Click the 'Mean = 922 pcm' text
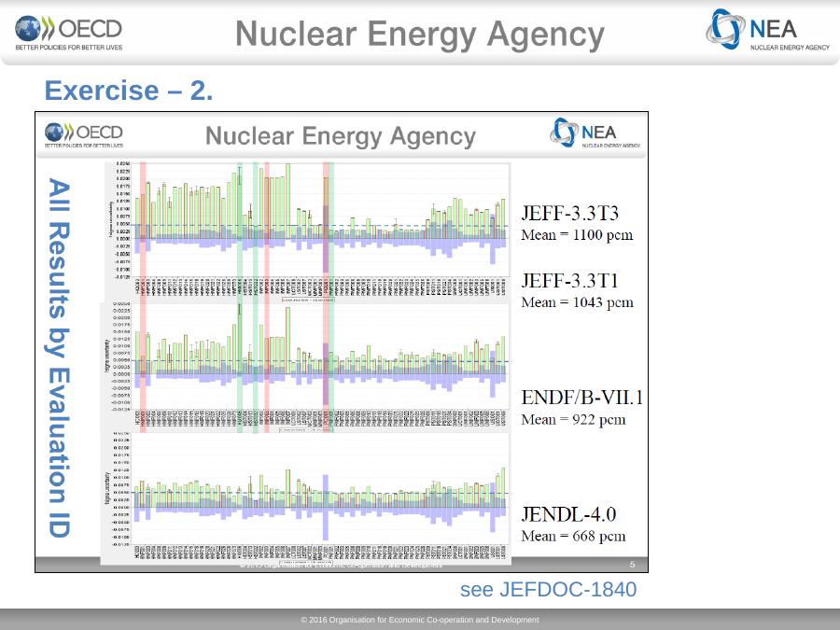 click(572, 420)
